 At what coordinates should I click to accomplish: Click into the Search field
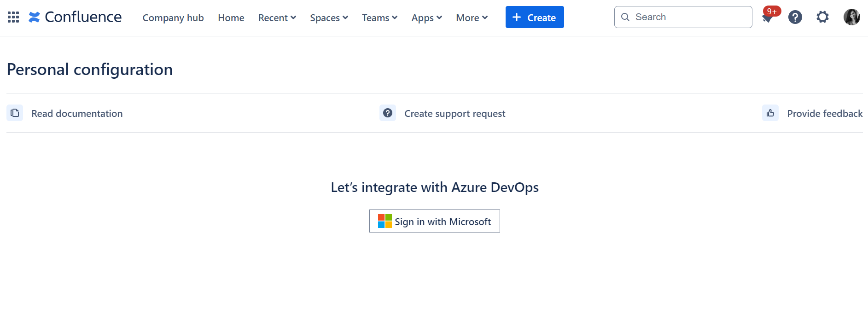pos(688,17)
